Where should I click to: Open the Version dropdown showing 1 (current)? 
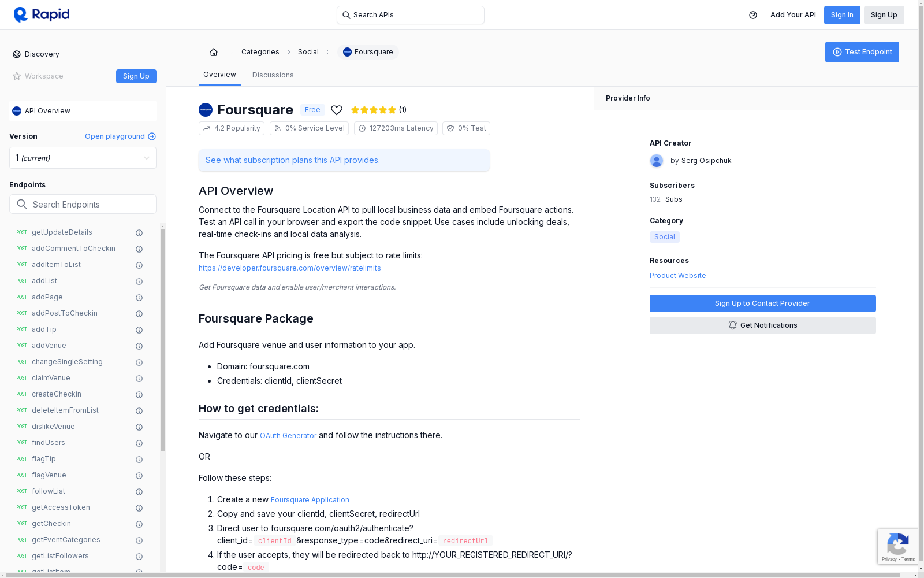(x=83, y=158)
